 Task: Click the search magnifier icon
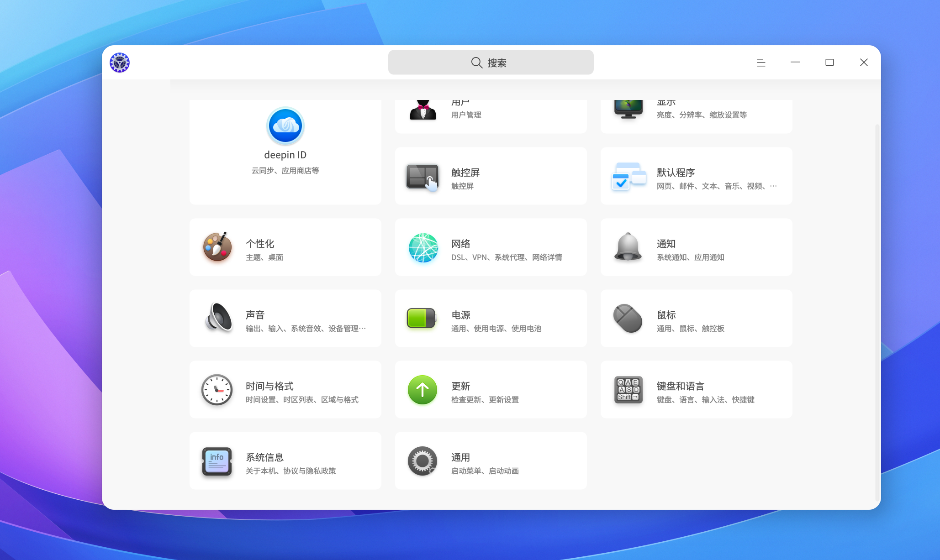point(476,63)
